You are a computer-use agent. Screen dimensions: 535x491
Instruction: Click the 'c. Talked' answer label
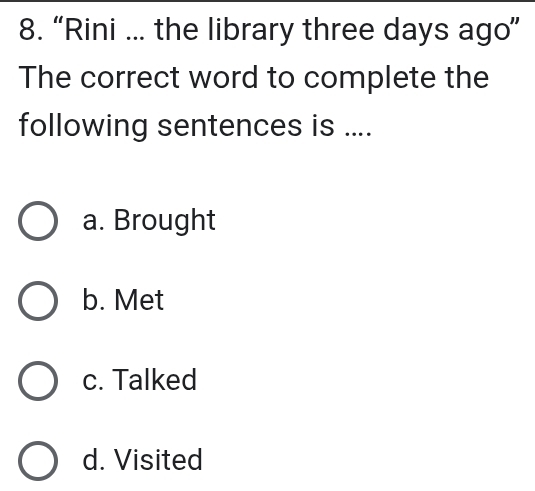[x=140, y=380]
